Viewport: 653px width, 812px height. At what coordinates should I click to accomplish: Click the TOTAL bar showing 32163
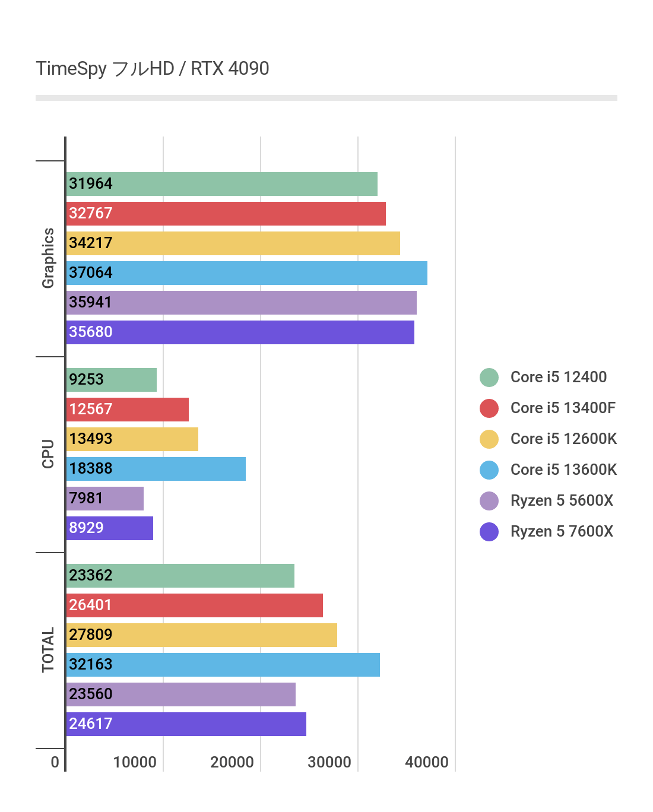pos(223,665)
